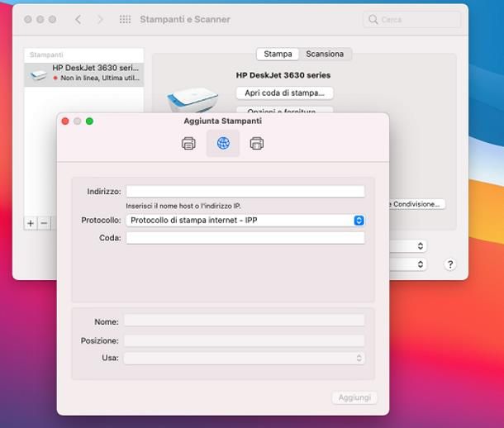
Task: Click the Opzioni e forniture button
Action: click(x=284, y=110)
